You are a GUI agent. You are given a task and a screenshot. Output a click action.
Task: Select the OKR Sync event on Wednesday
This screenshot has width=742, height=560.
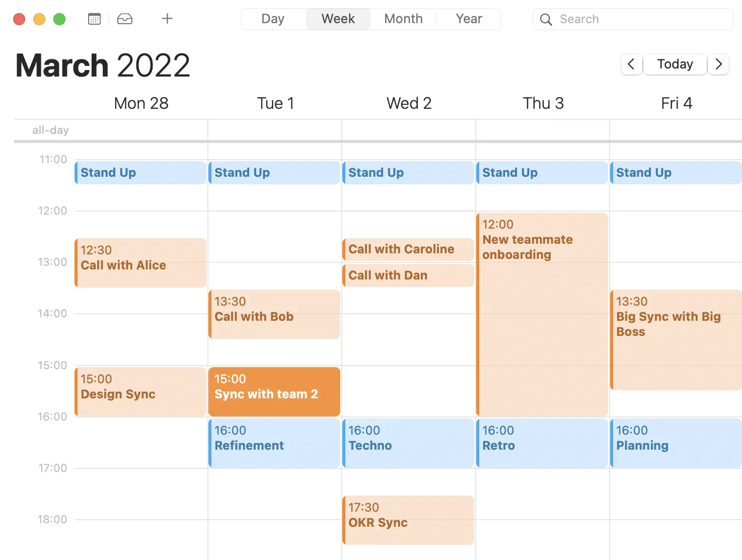[x=408, y=520]
